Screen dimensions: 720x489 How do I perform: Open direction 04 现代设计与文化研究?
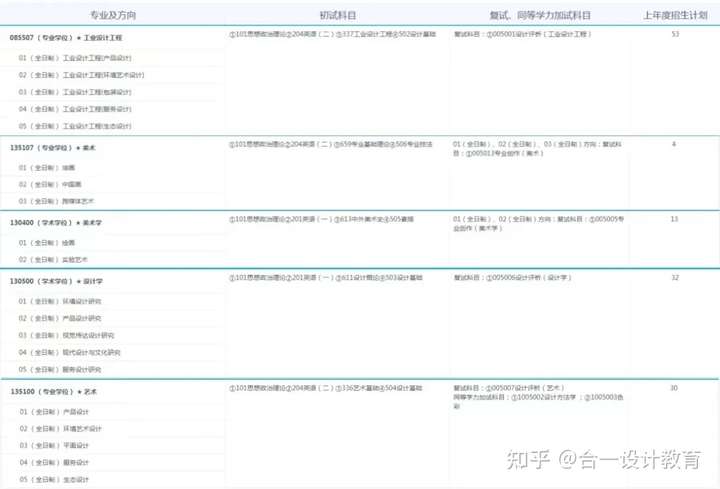point(69,352)
